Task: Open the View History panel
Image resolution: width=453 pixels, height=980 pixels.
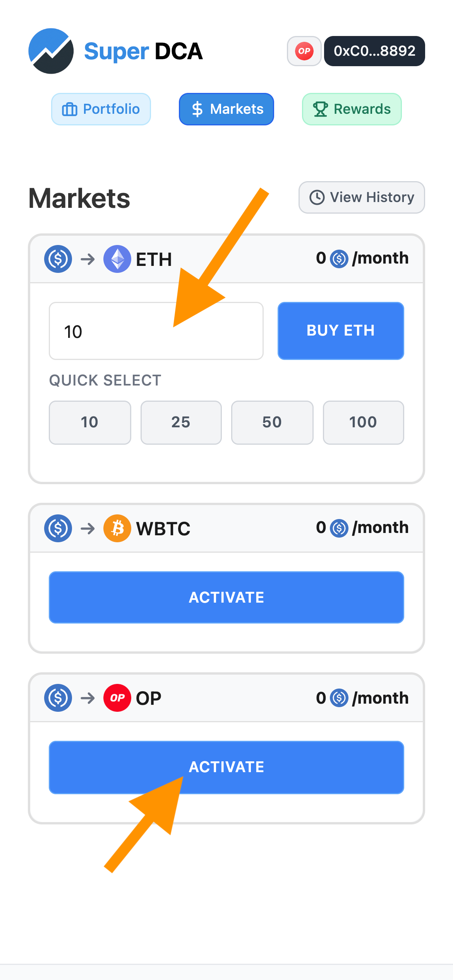Action: (361, 197)
